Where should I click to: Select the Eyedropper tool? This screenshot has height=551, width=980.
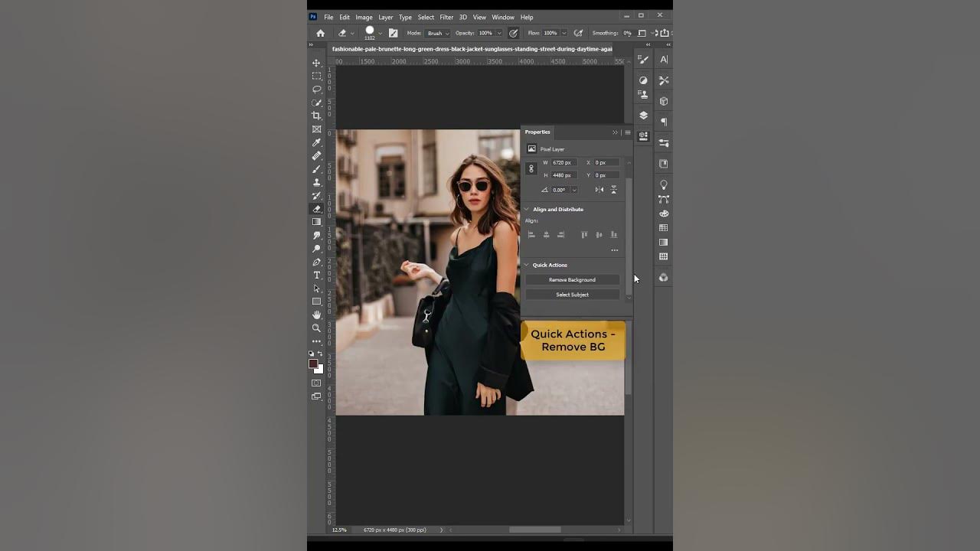tap(316, 142)
